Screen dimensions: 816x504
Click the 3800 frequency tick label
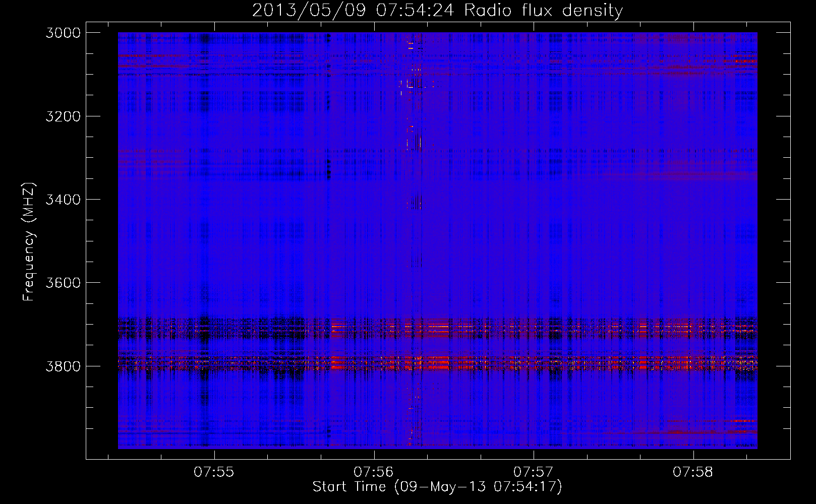63,366
